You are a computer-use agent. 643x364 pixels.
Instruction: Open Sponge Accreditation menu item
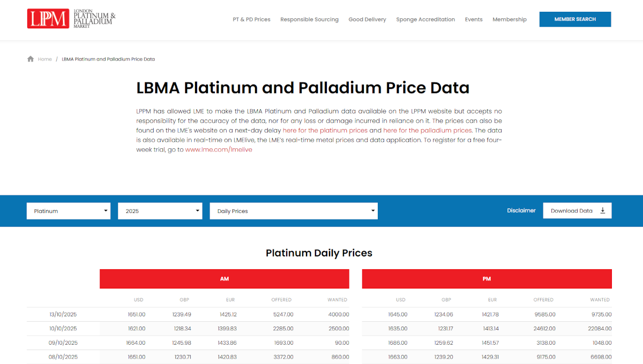coord(425,19)
